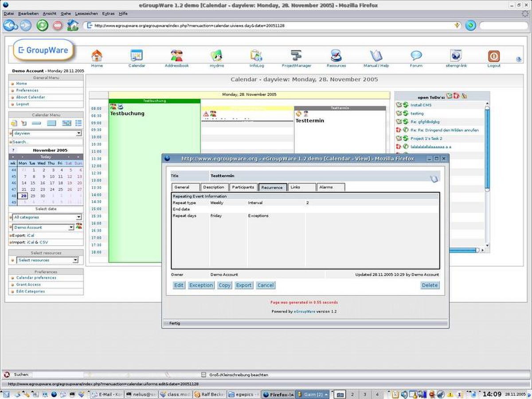This screenshot has width=532, height=399.
Task: Switch to virtual desktop 2 in the pager
Action: pos(352,394)
